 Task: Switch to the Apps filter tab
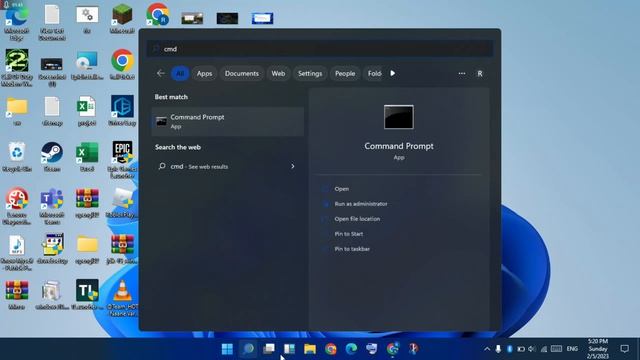[204, 73]
